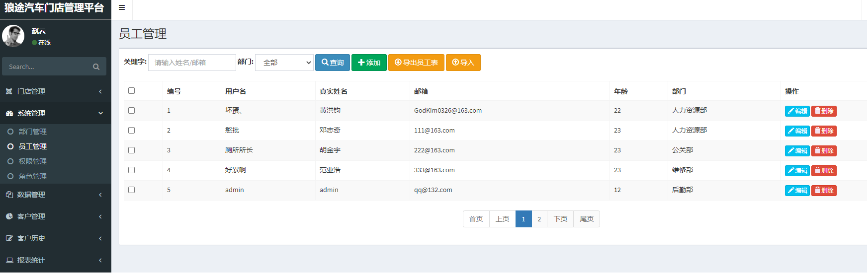Click the orange 导入 import button
Image resolution: width=868 pixels, height=273 pixels.
pos(463,63)
